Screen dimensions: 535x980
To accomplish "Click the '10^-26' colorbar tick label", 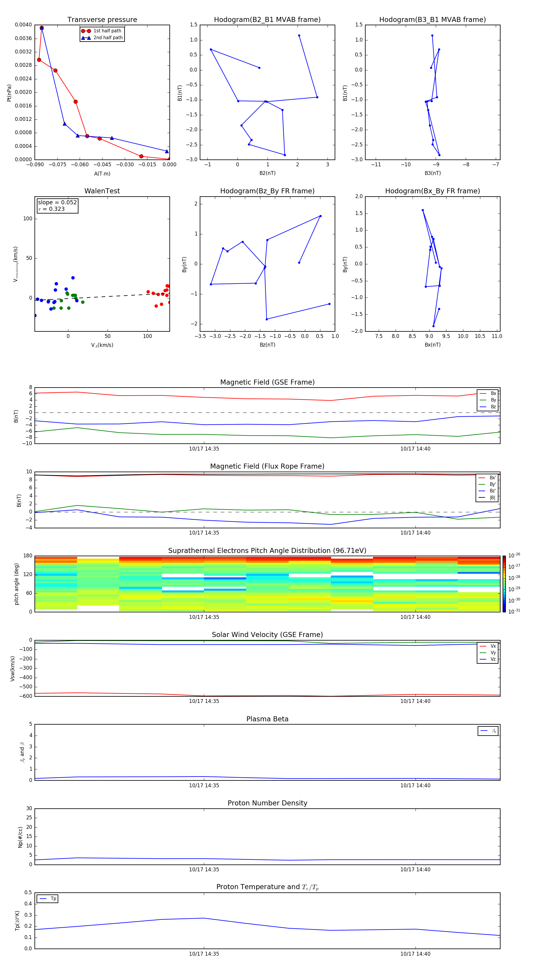I will tap(514, 555).
